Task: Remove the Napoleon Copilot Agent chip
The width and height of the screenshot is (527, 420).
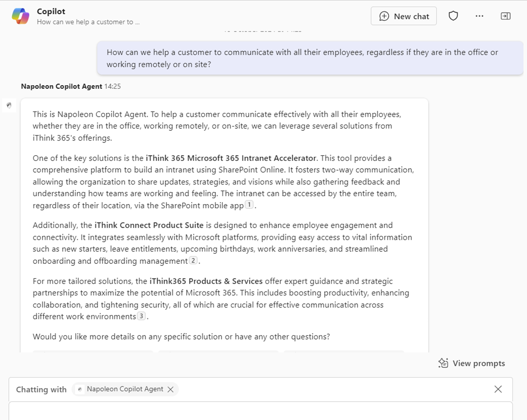Action: pos(171,389)
